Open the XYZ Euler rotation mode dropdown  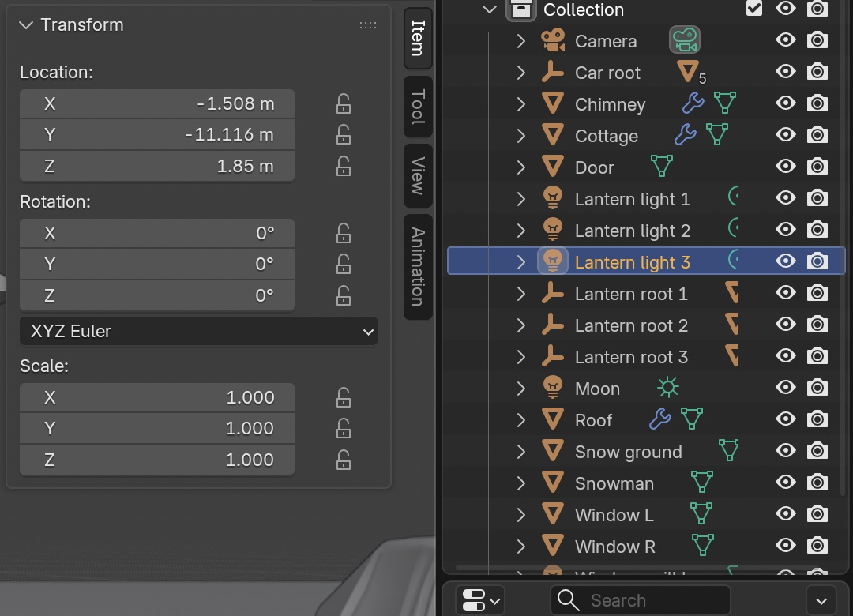tap(198, 332)
